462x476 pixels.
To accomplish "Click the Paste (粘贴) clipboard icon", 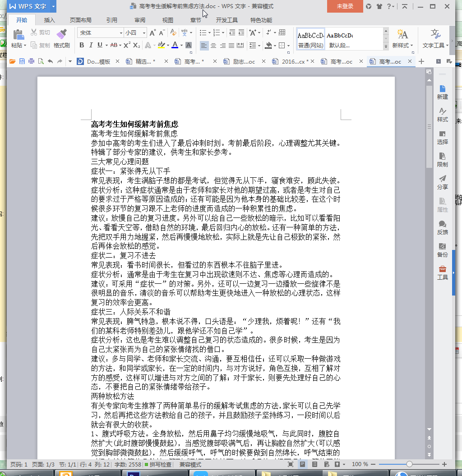I will pos(18,35).
